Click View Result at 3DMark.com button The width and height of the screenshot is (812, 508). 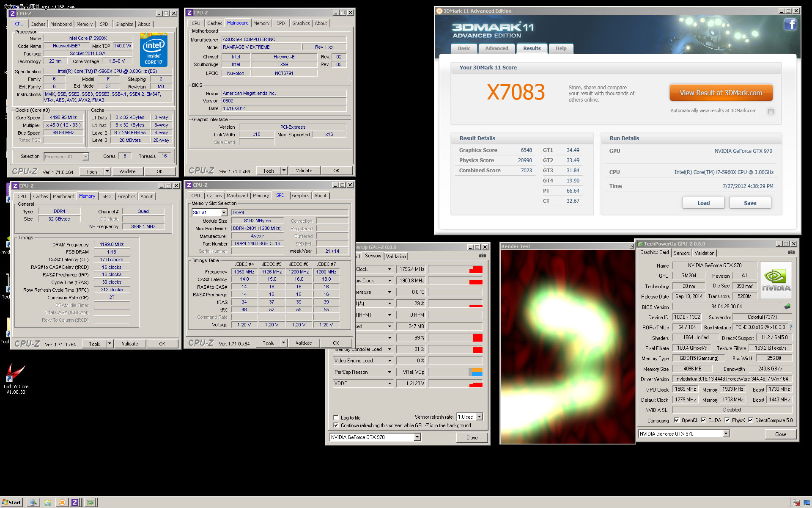(721, 93)
